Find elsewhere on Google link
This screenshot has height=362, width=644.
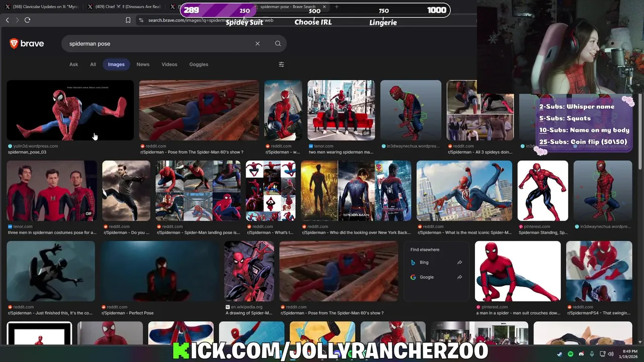pyautogui.click(x=437, y=277)
